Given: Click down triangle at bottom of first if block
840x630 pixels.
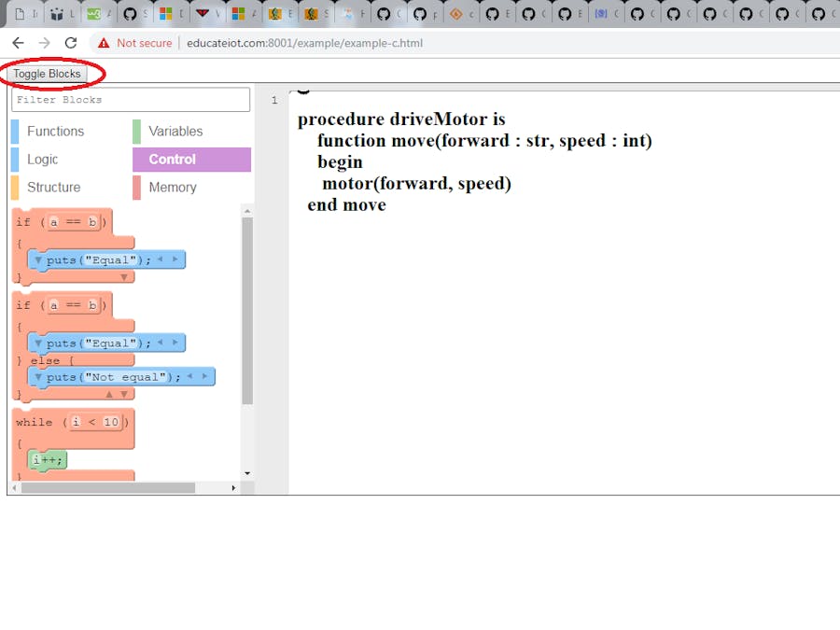Looking at the screenshot, I should tap(124, 277).
